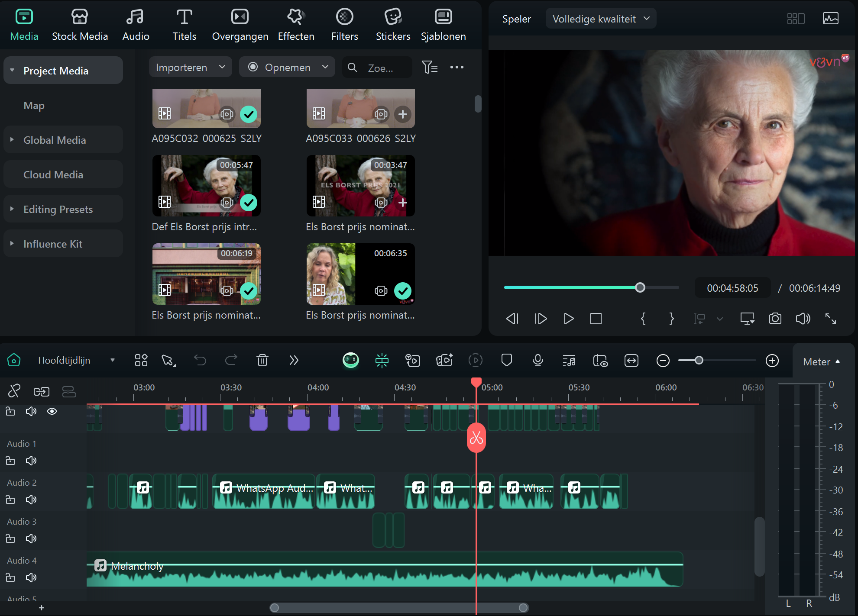Open the Volledige kwaliteit quality dropdown
This screenshot has height=616, width=858.
(600, 19)
